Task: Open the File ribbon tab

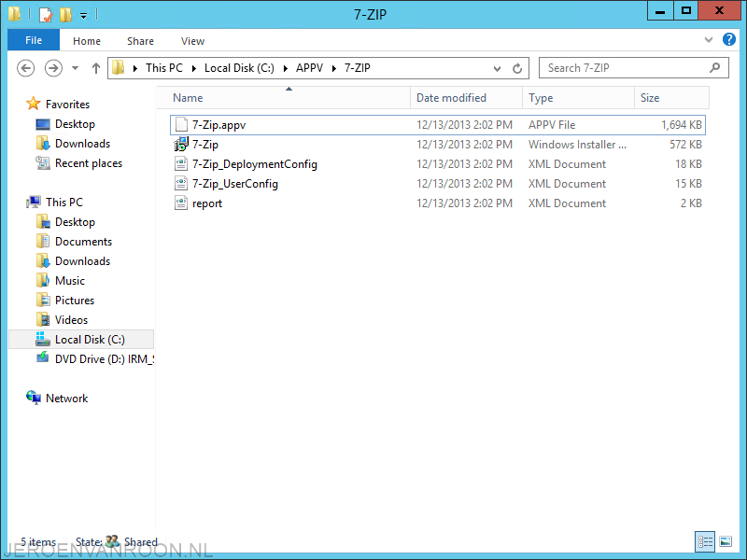Action: pyautogui.click(x=34, y=40)
